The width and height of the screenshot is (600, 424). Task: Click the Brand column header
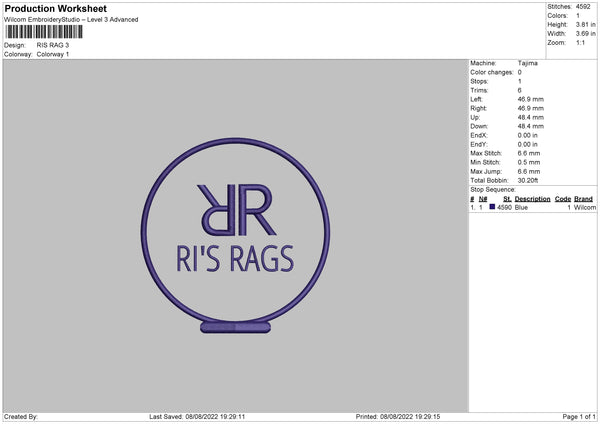pos(583,199)
